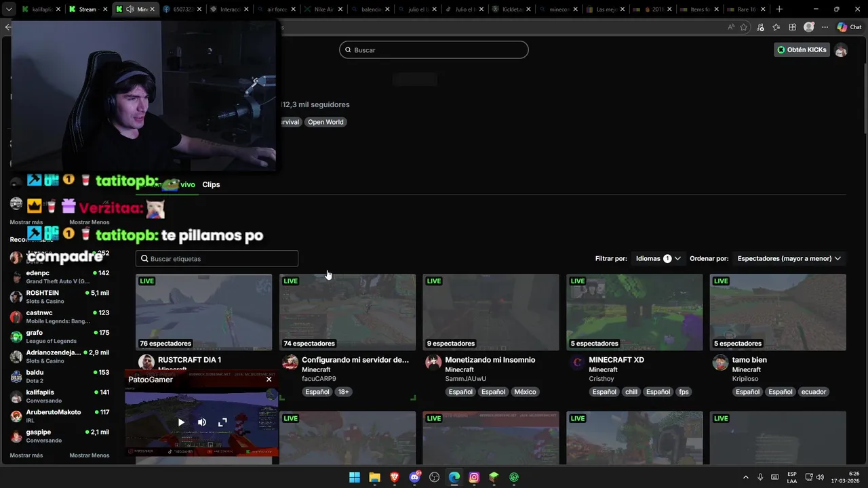Viewport: 868px width, 488px height.
Task: Play the PatooGamer mini player video
Action: 181,422
